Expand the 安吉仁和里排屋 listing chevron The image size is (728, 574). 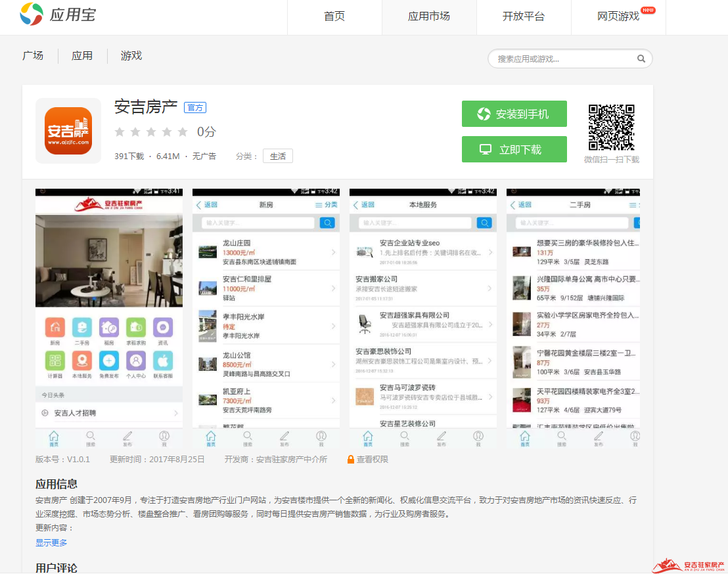pos(334,289)
